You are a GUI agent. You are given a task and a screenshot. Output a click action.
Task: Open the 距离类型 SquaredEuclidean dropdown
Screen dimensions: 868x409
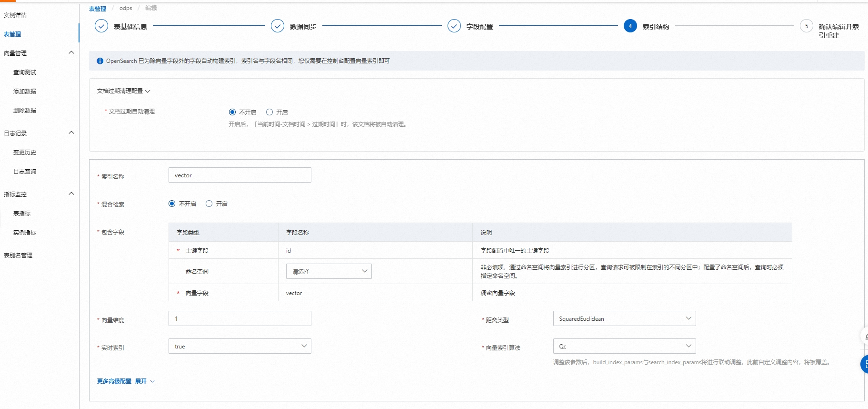(x=624, y=318)
